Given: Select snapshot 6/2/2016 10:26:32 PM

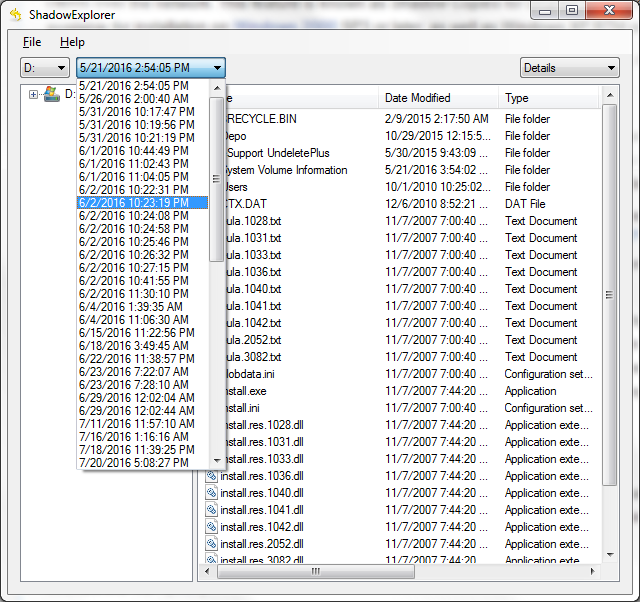Looking at the screenshot, I should click(x=142, y=255).
